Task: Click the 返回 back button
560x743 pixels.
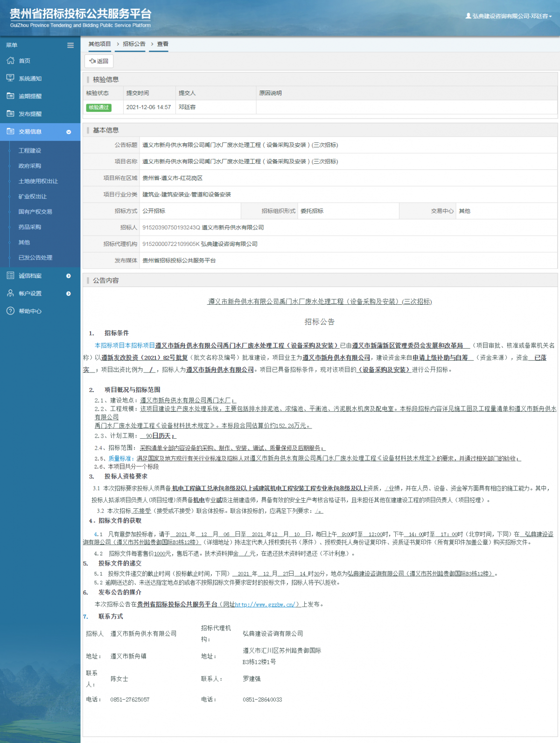Action: pos(99,61)
